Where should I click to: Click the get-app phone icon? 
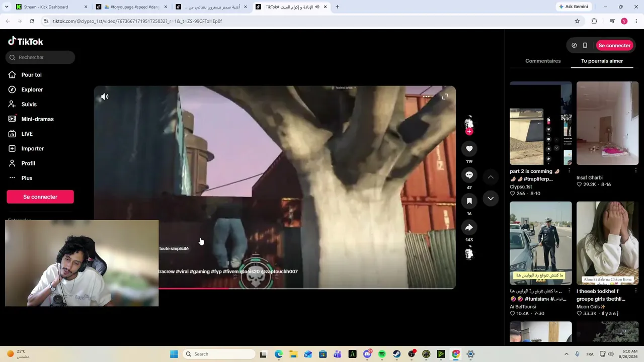point(585,45)
